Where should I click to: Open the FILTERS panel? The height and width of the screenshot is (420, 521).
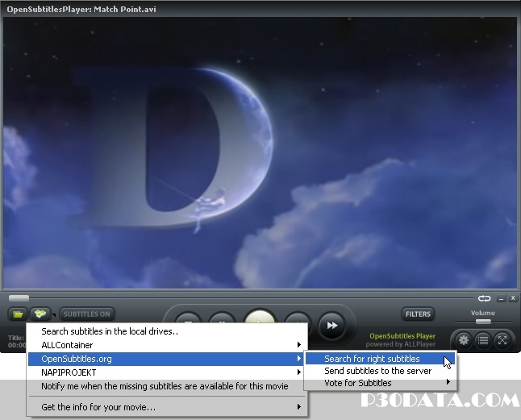(418, 314)
